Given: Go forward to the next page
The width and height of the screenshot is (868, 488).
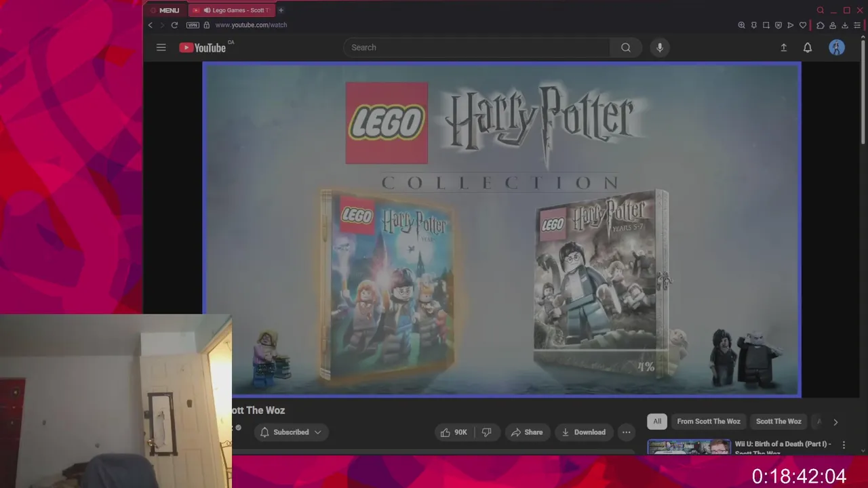Looking at the screenshot, I should (x=161, y=25).
